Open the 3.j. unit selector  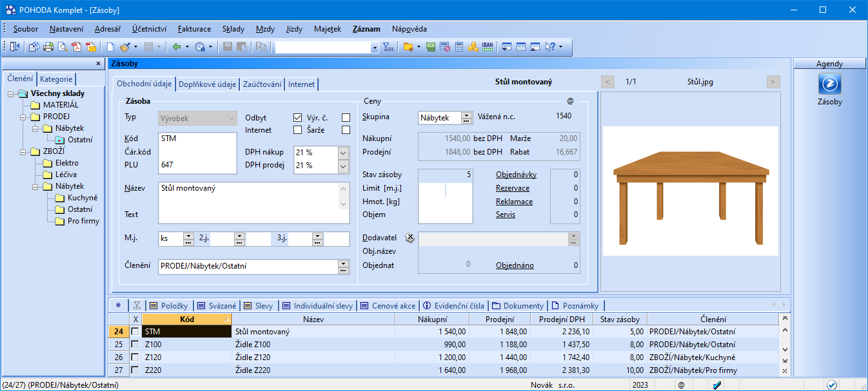pos(317,240)
